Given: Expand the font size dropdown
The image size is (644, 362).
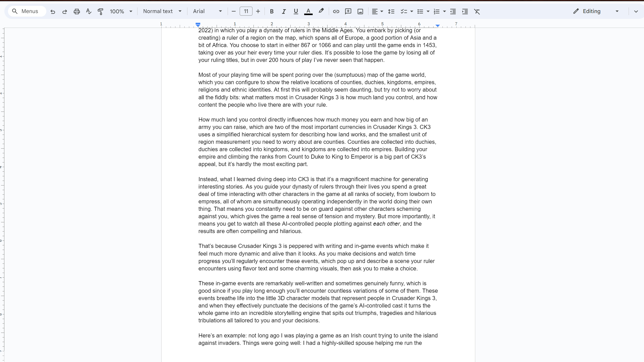Looking at the screenshot, I should (x=246, y=11).
